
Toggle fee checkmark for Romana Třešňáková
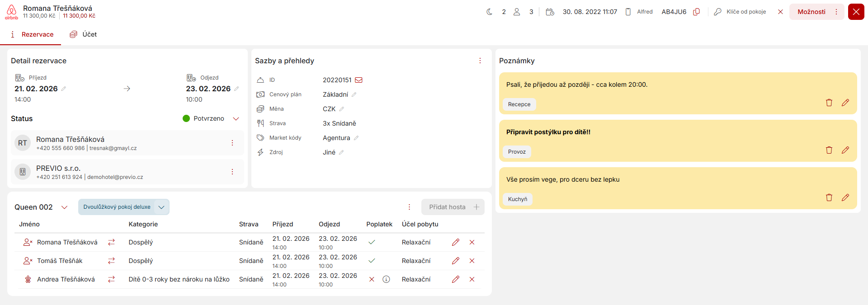coord(372,242)
